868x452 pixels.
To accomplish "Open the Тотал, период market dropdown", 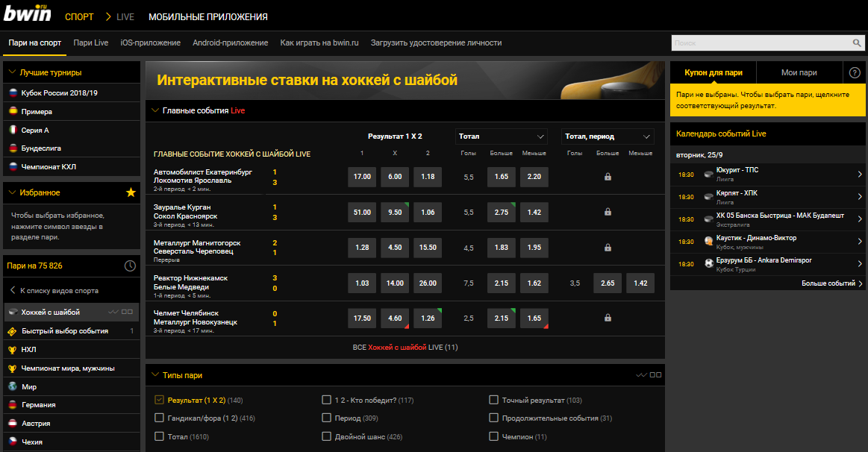I will point(608,136).
